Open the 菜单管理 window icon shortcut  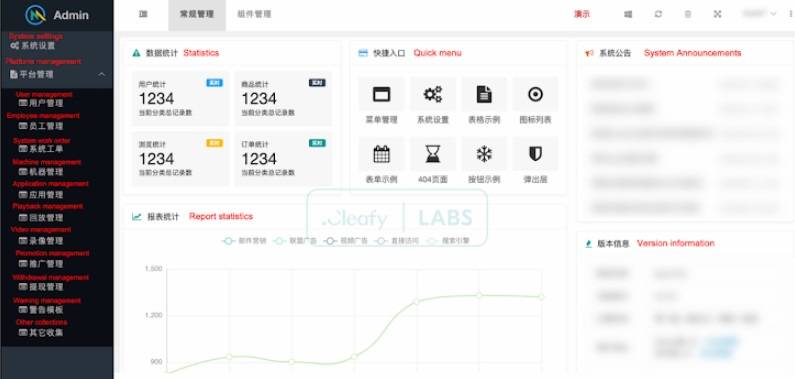(x=381, y=94)
